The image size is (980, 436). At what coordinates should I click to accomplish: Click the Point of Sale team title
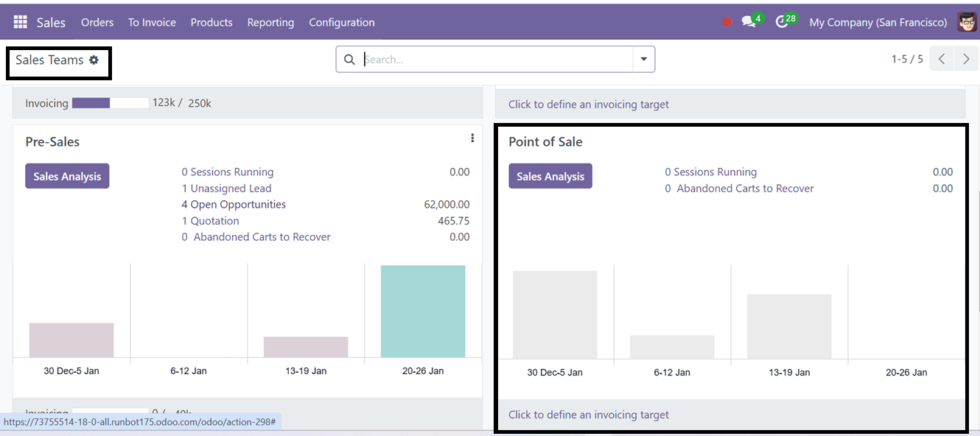tap(545, 141)
